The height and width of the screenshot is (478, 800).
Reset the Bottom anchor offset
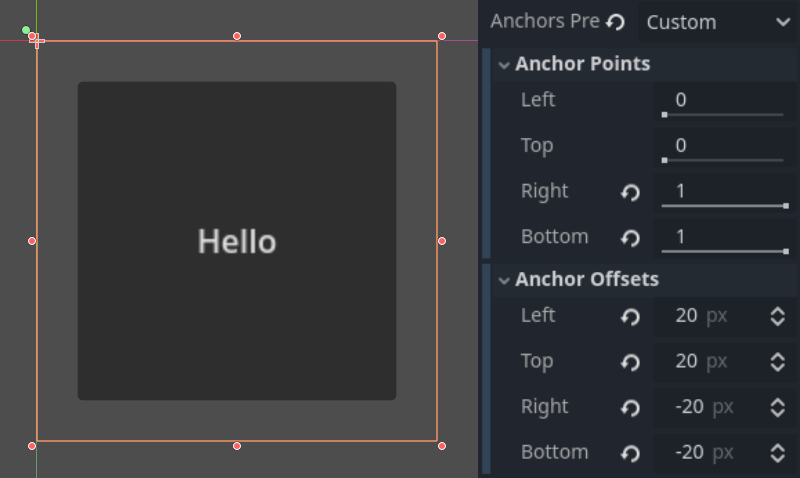pyautogui.click(x=630, y=453)
